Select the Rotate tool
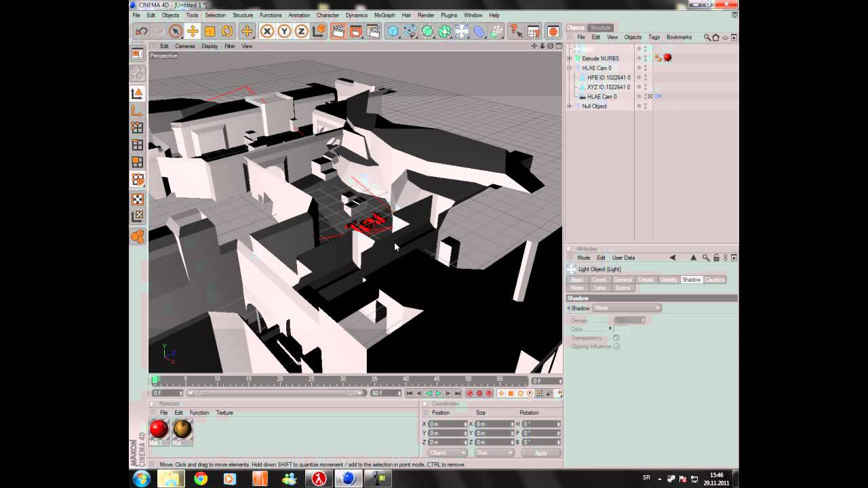Screen dimensions: 868x488 pyautogui.click(x=227, y=31)
